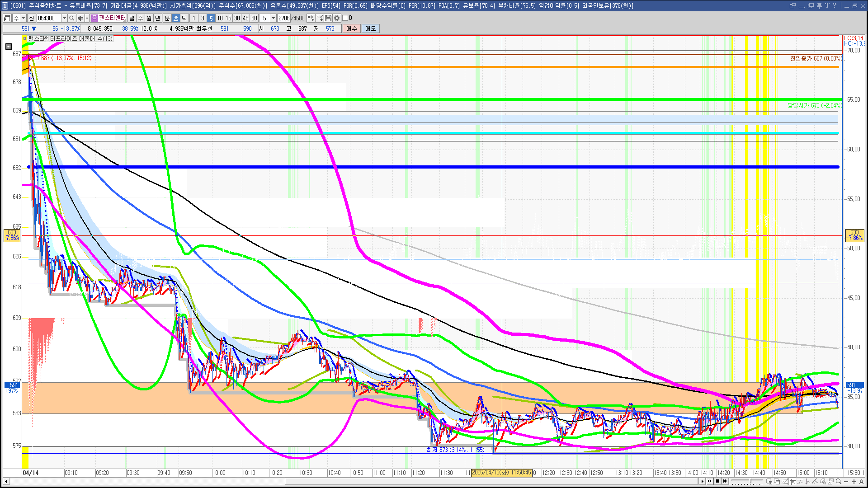
Task: Toggle the 매물대 indicator checkbox in chart legend
Action: [25, 39]
